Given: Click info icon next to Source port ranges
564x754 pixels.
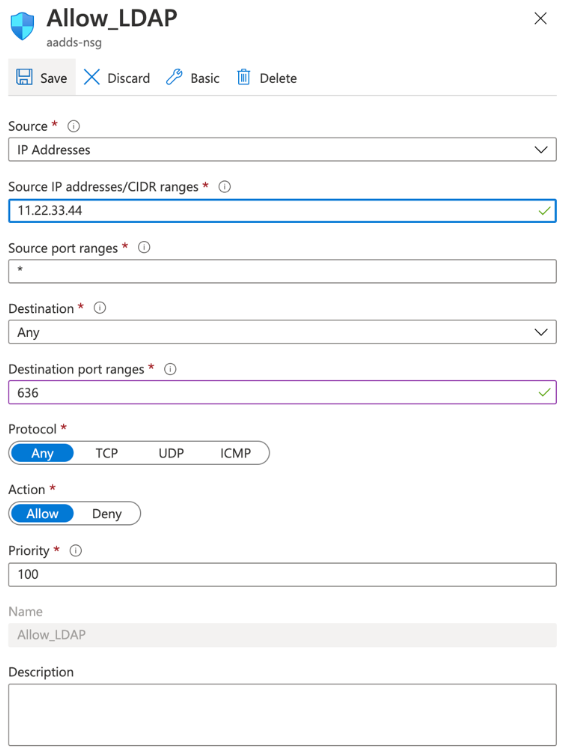Looking at the screenshot, I should (x=144, y=248).
